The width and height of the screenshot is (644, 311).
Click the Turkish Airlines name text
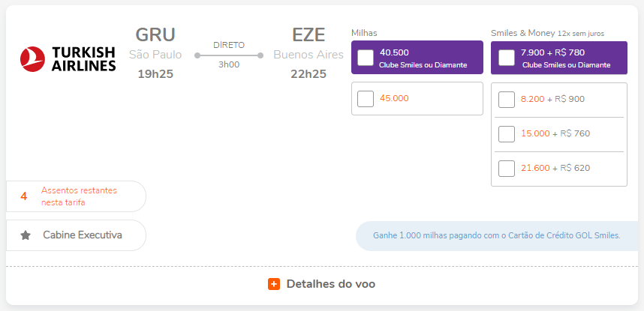click(84, 58)
